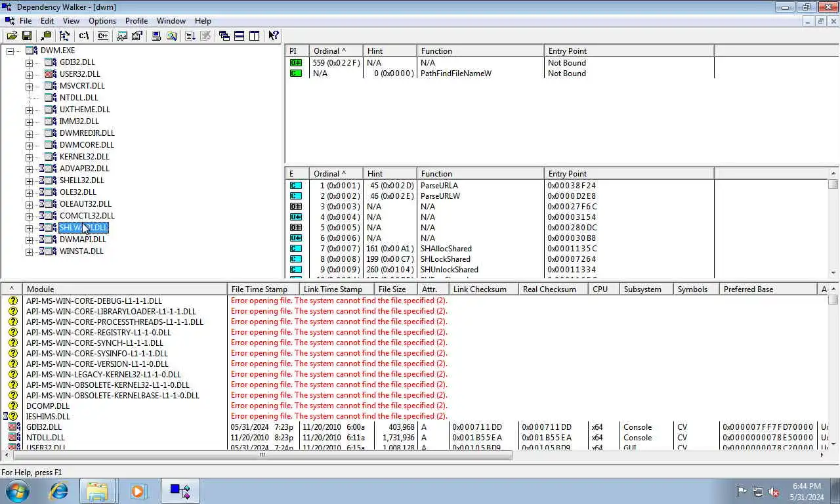
Task: Click the Action Center flag tray icon
Action: pos(742,492)
